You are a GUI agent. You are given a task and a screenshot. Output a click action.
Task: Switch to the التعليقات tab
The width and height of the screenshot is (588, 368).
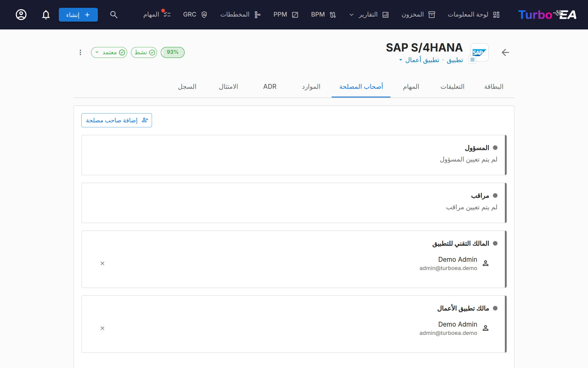(452, 87)
